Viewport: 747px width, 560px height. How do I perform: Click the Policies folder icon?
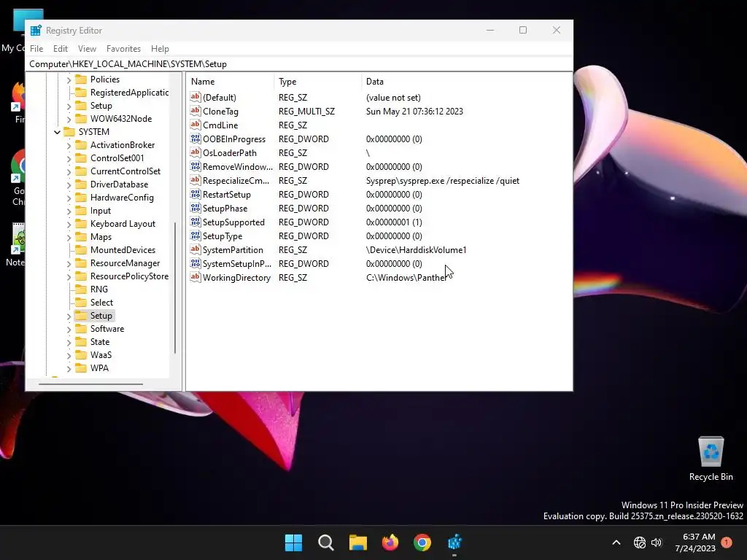pos(82,79)
